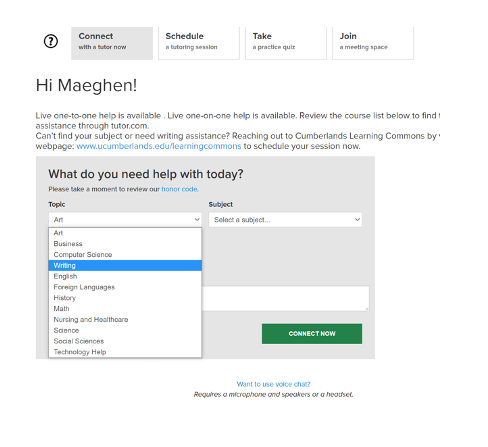
Task: Switch to Schedule a tutoring session tab
Action: click(199, 43)
